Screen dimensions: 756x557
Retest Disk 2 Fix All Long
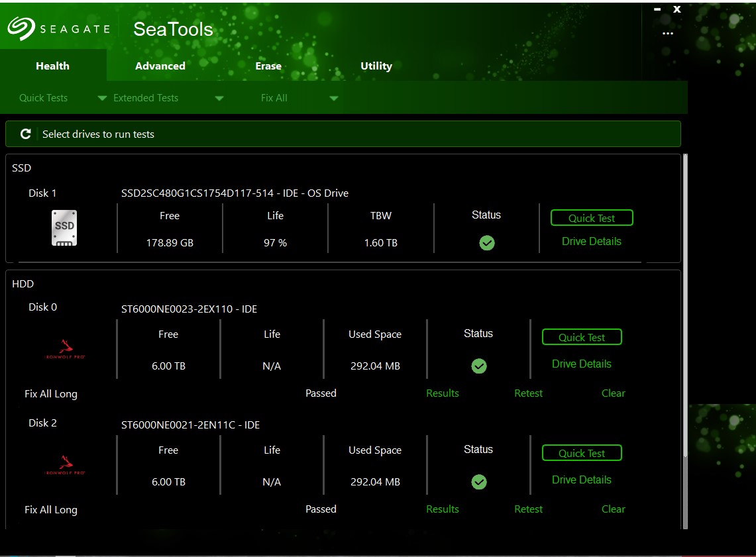point(528,509)
